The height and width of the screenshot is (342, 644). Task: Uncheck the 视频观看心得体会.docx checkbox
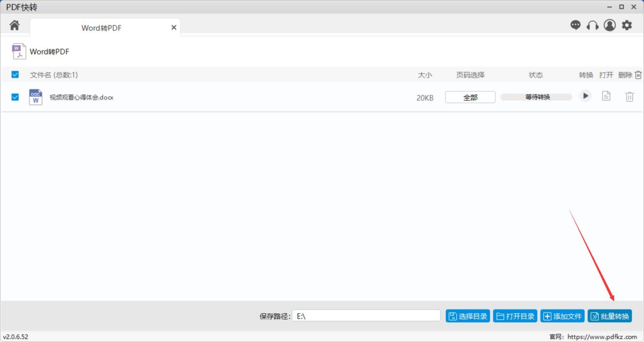pos(15,97)
